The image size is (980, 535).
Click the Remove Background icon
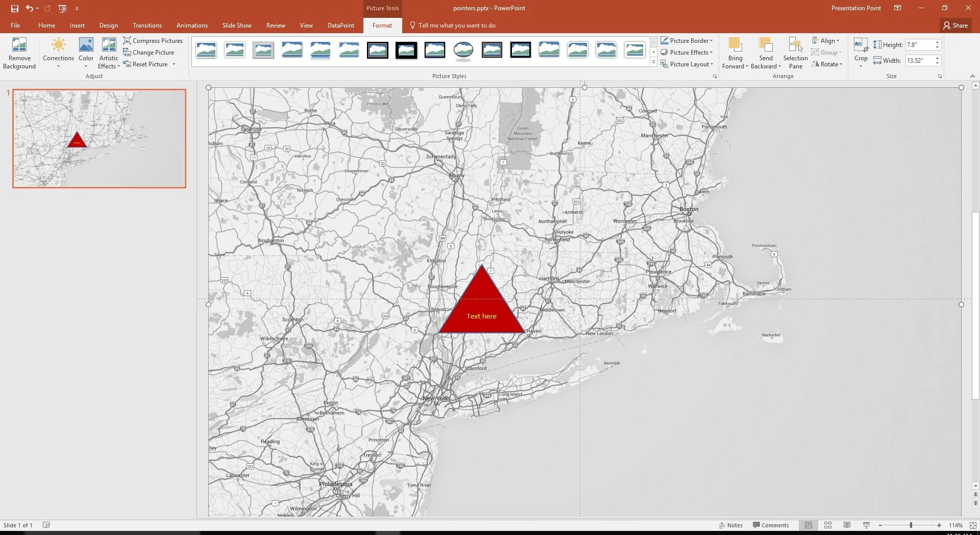pyautogui.click(x=19, y=46)
